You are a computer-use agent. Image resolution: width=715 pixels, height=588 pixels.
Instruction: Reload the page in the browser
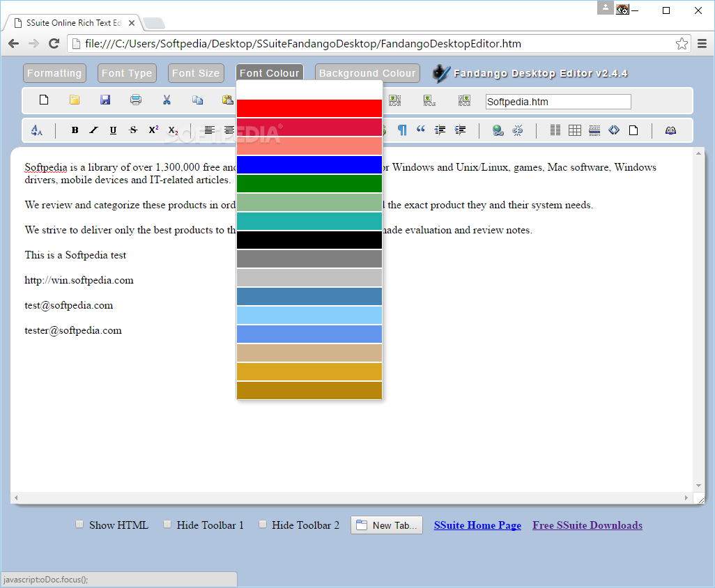tap(54, 44)
